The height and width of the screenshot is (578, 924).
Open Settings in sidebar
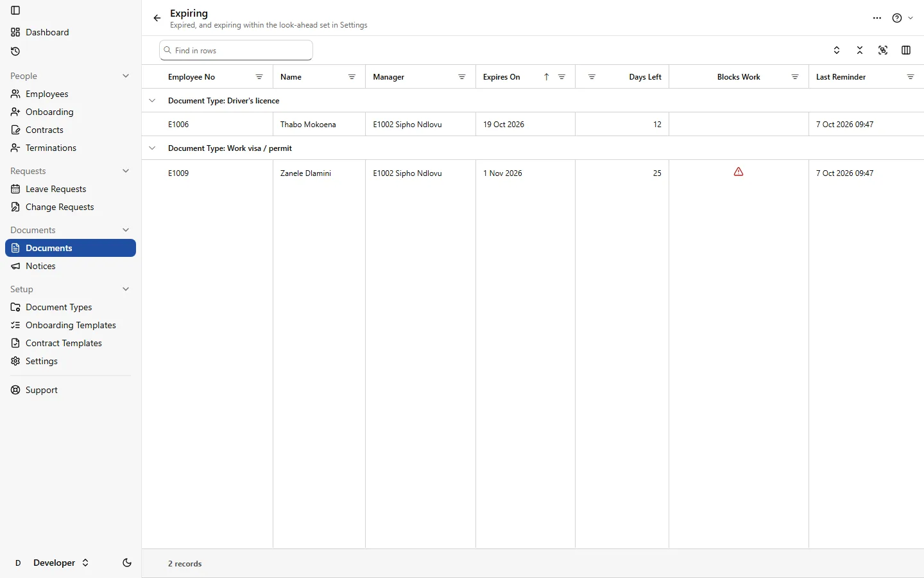pos(71,361)
